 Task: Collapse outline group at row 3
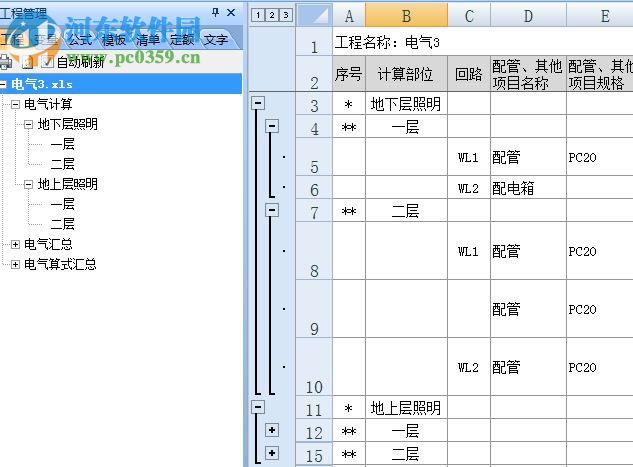(x=258, y=103)
